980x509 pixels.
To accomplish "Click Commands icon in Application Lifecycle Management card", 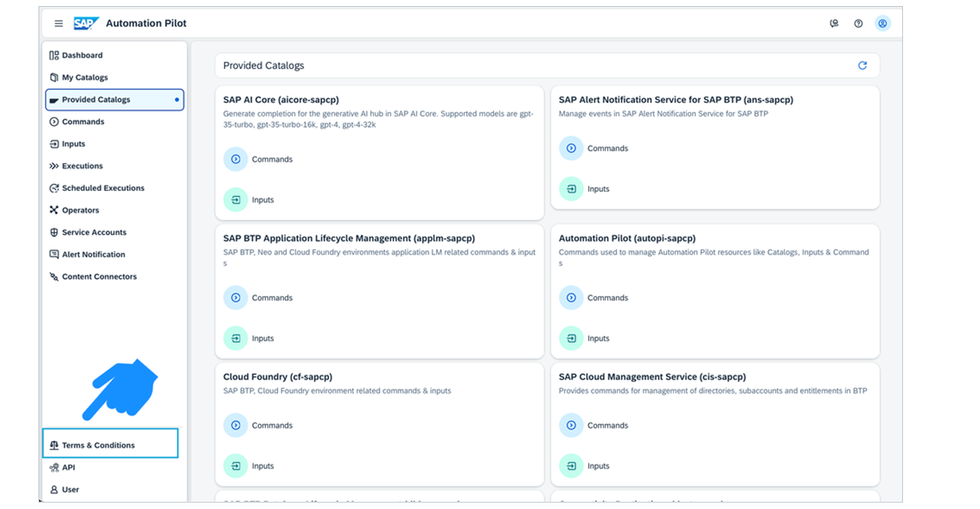I will point(236,298).
